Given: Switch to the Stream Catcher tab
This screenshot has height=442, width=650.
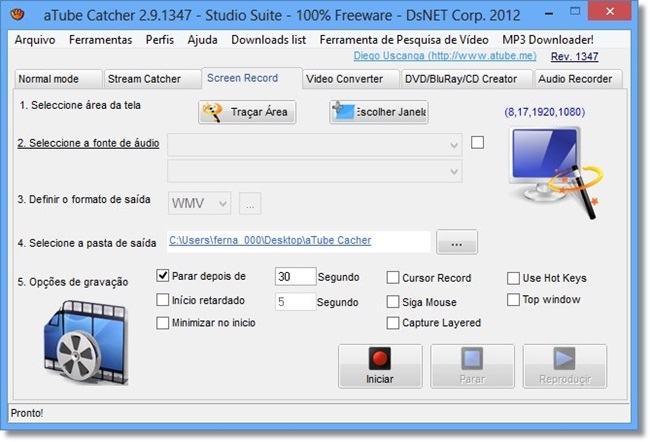Looking at the screenshot, I should coord(152,79).
